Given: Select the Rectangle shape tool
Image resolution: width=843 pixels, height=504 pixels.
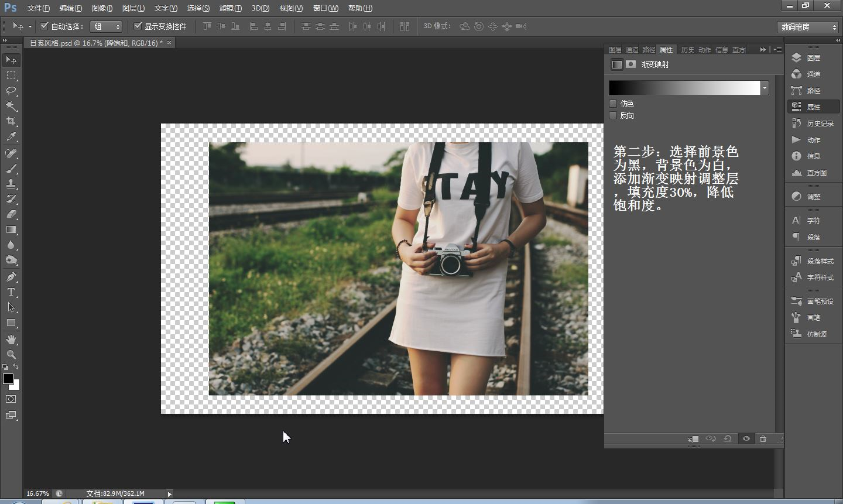Looking at the screenshot, I should tap(11, 323).
